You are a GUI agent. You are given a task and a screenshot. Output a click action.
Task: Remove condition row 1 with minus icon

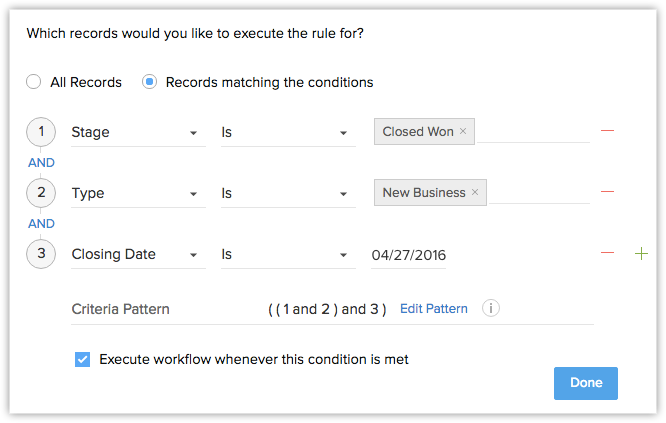click(607, 131)
